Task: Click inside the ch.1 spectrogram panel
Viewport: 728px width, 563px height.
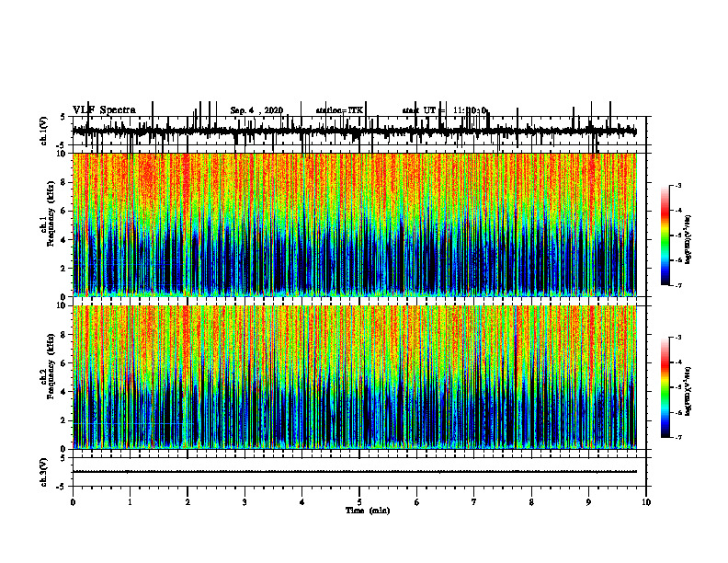Action: pyautogui.click(x=355, y=224)
